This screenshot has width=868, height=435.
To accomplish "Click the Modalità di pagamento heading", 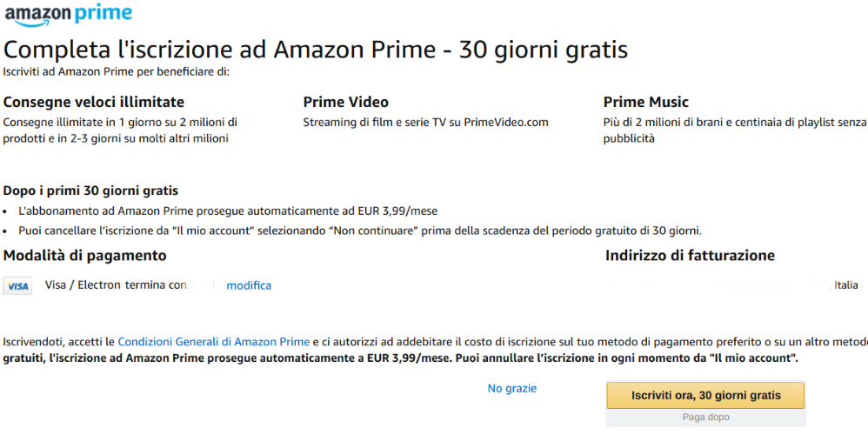I will pos(84,255).
